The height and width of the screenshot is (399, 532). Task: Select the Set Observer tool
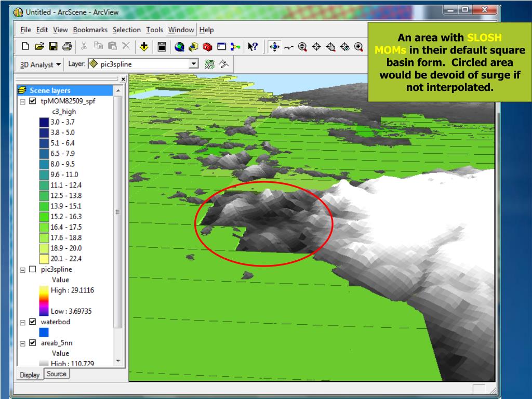[x=345, y=47]
